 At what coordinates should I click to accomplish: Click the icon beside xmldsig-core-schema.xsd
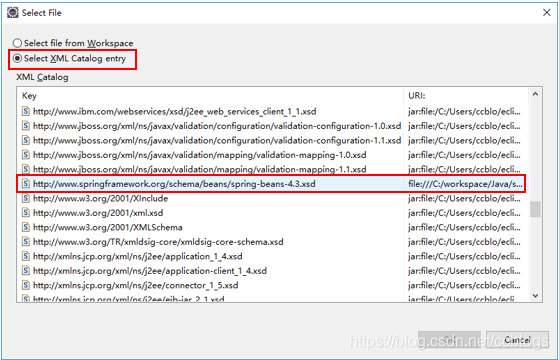click(26, 242)
